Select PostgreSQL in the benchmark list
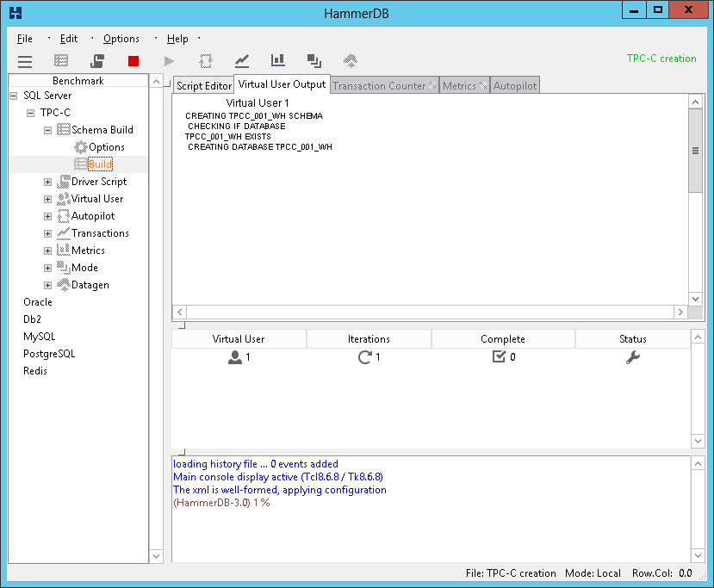This screenshot has width=714, height=588. point(49,354)
